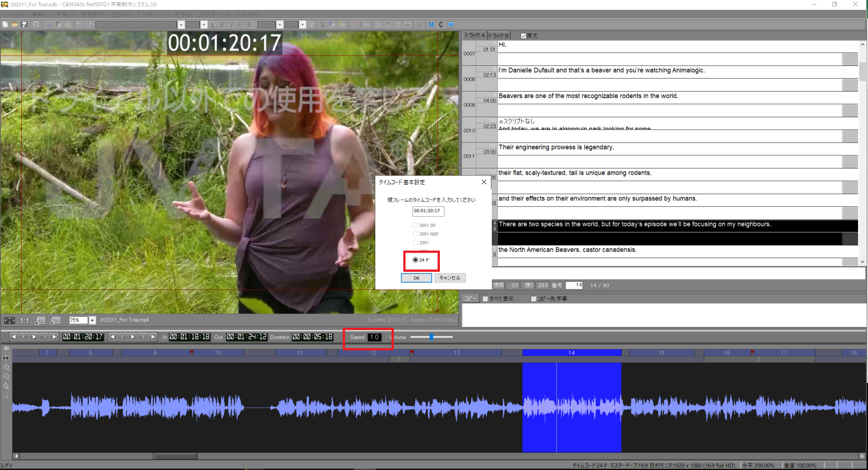Click the black C toolbar icon
The height and width of the screenshot is (470, 868).
pyautogui.click(x=441, y=24)
